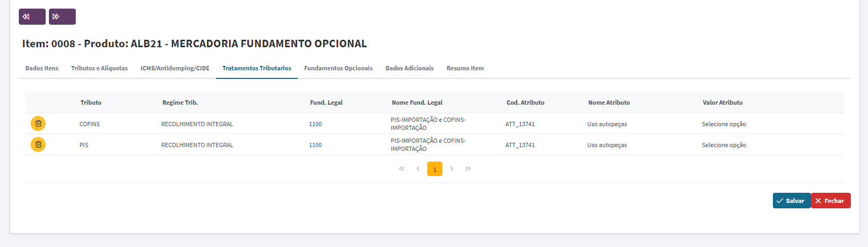The image size is (868, 247).
Task: Click the Salvar button
Action: coord(791,201)
